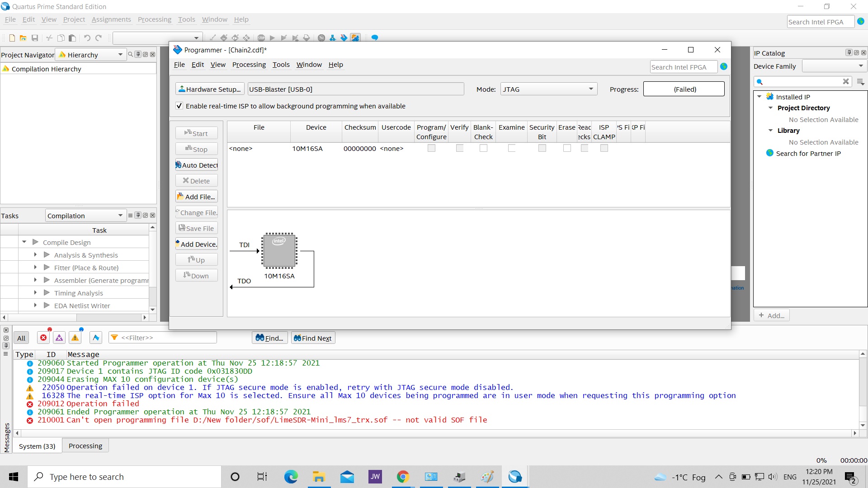Click the blue chat bubble toolbar icon
Screen dimensions: 868x488
pyautogui.click(x=374, y=38)
